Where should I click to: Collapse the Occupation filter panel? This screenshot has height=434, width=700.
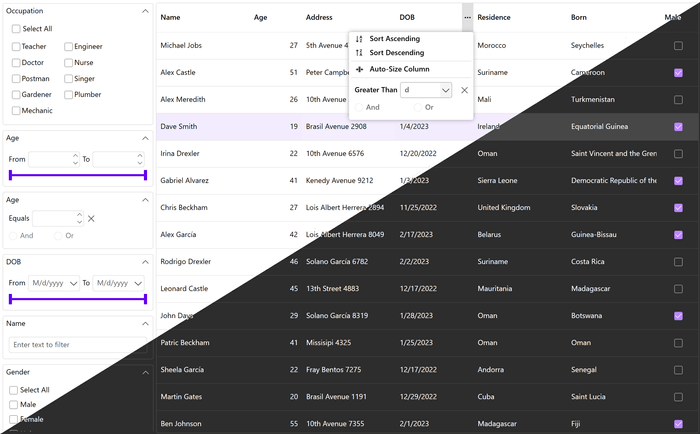point(146,10)
